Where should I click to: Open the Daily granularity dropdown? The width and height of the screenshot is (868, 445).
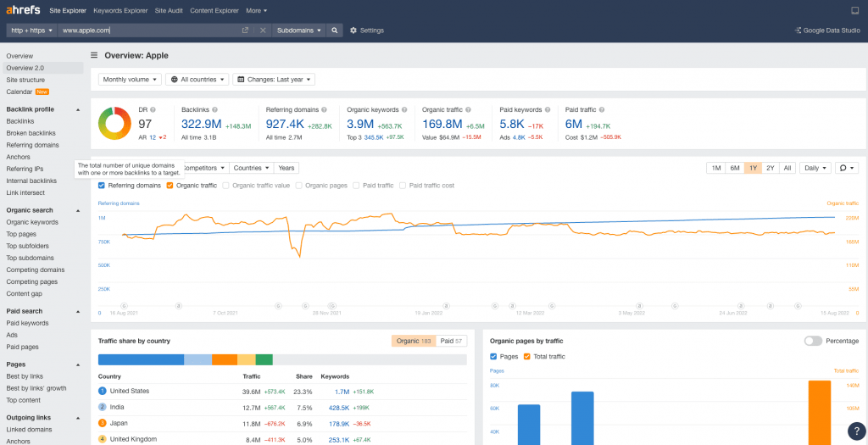pos(815,168)
